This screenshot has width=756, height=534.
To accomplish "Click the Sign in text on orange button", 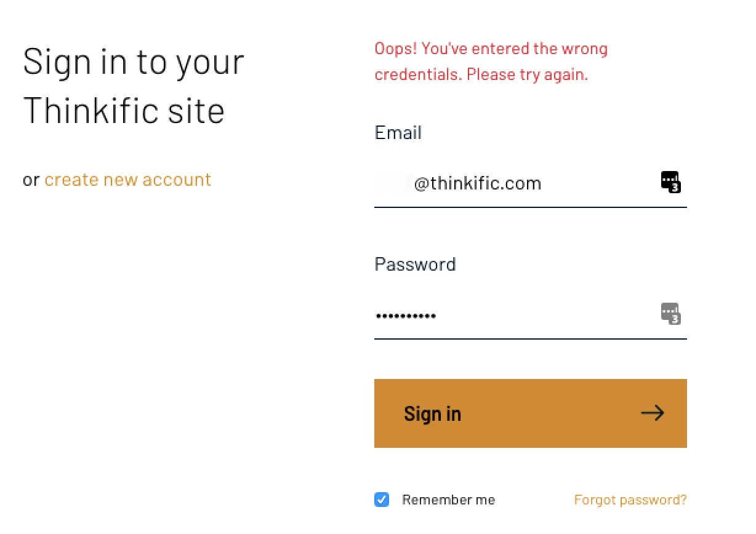I will click(432, 413).
